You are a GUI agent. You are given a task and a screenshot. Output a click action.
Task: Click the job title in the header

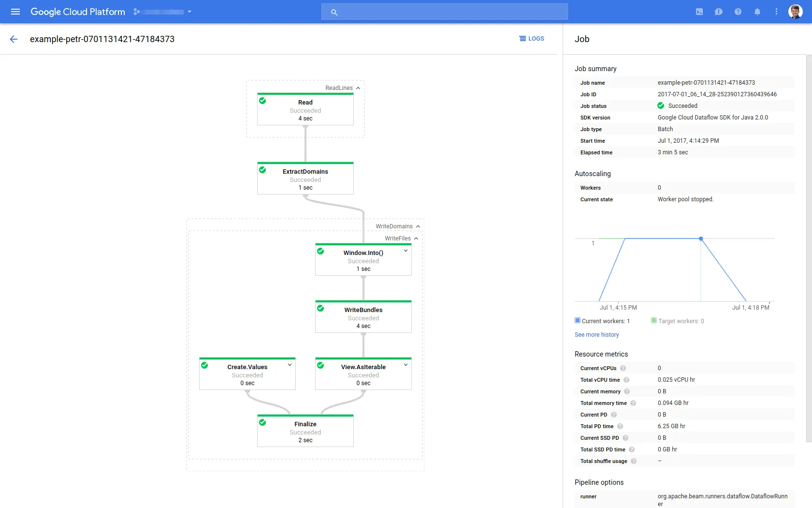click(x=102, y=39)
